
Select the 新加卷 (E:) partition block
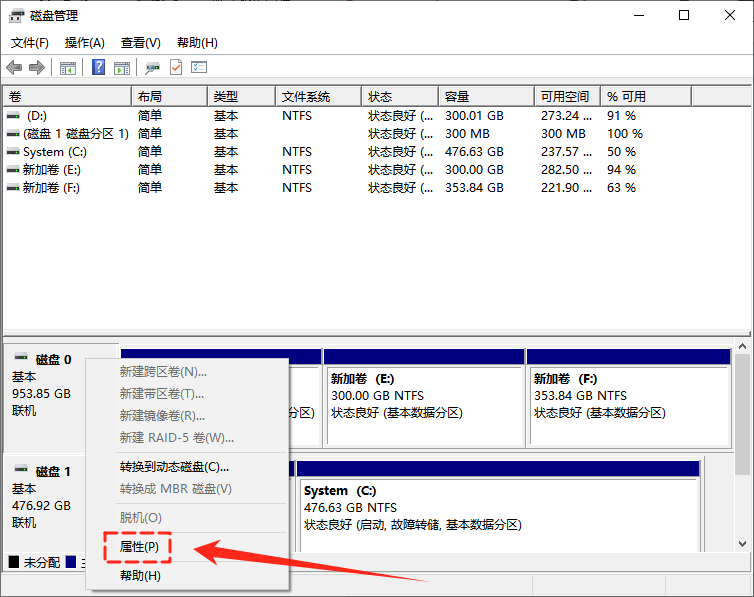423,400
